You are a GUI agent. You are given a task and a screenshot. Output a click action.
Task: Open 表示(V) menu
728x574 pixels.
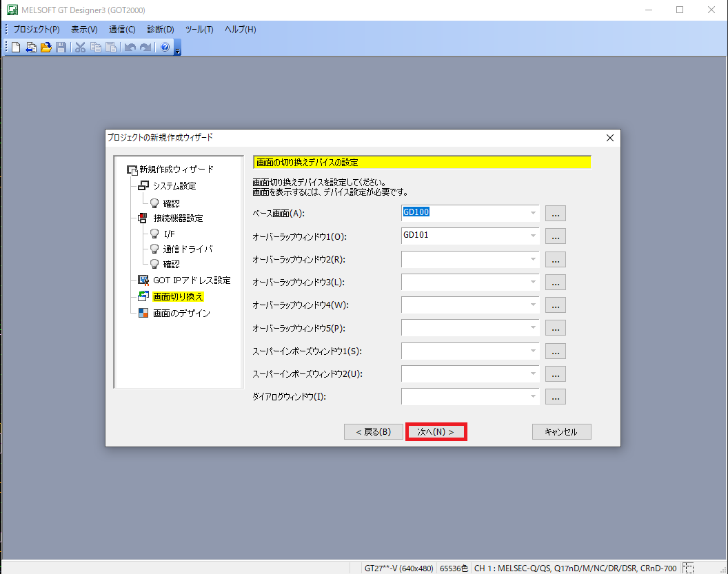tap(84, 29)
